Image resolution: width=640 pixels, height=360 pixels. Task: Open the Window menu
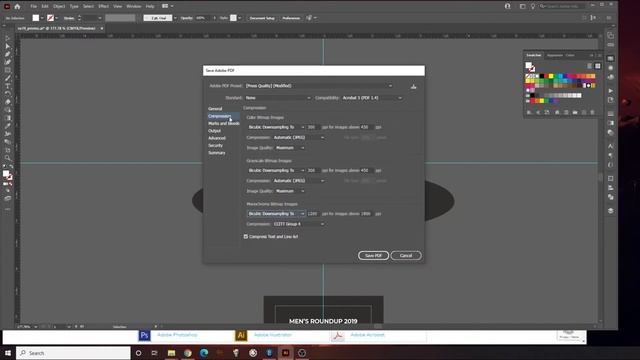[133, 7]
